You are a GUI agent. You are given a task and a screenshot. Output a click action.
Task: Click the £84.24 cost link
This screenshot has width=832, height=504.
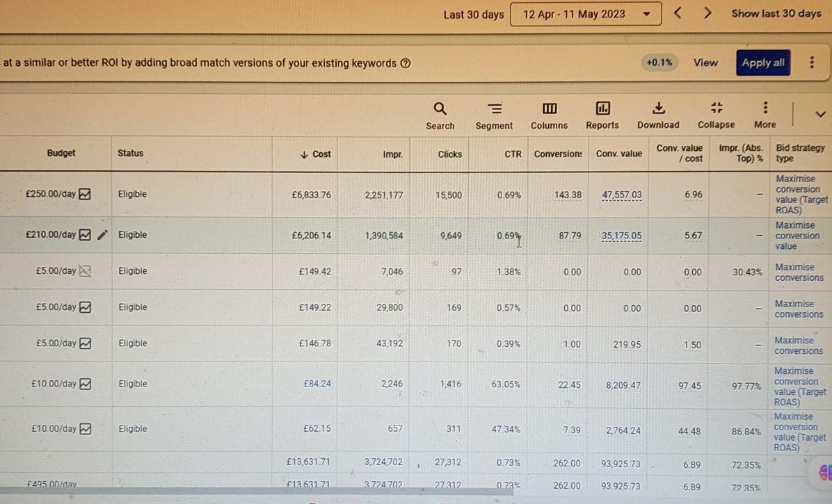tap(317, 384)
